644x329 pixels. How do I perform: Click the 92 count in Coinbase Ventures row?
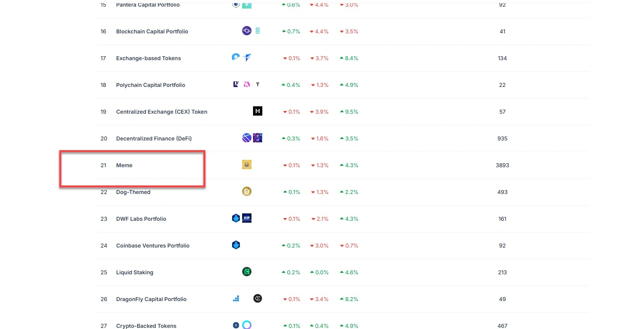(502, 246)
